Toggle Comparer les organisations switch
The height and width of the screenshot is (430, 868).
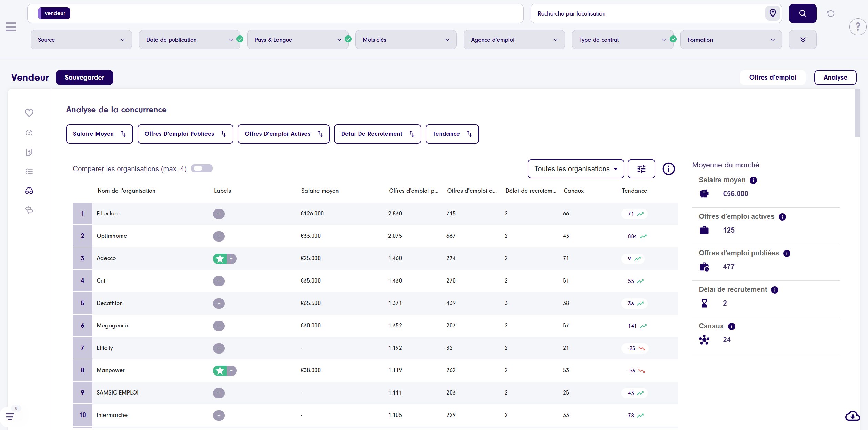point(202,168)
